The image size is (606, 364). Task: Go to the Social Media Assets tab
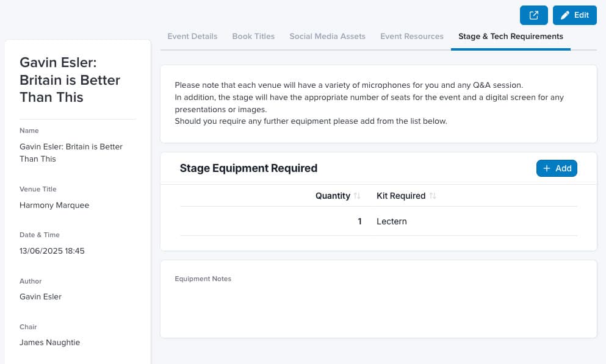(327, 37)
